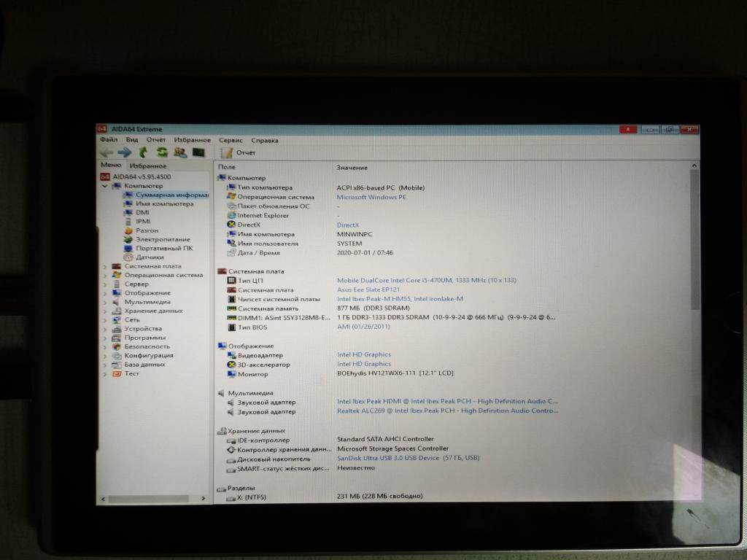Select Портативный ПК tree item
Image resolution: width=747 pixels, height=560 pixels.
coord(164,248)
